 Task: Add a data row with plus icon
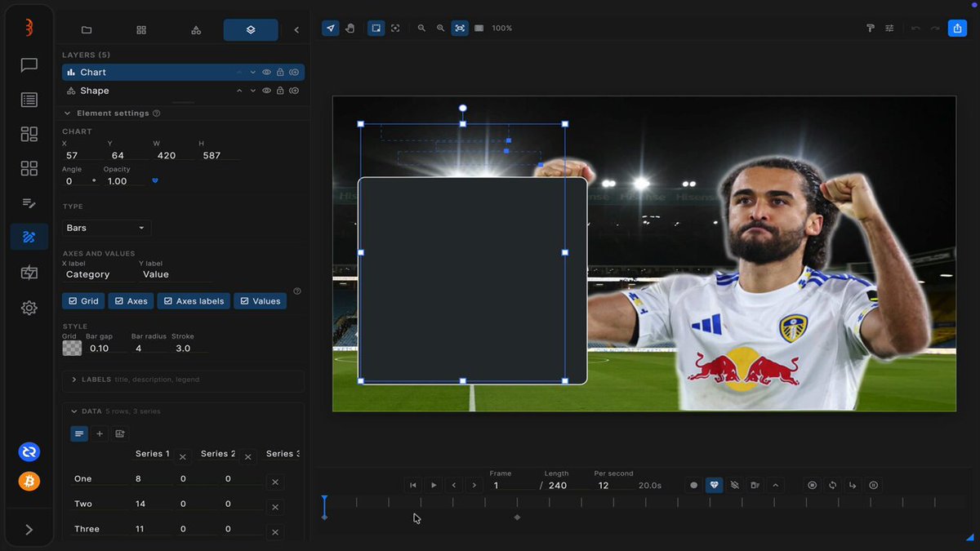[x=100, y=433]
